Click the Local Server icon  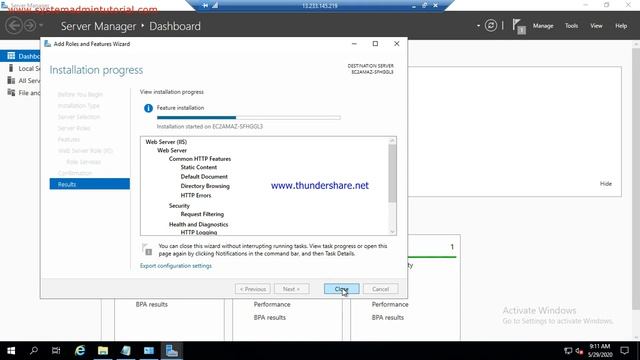click(x=11, y=68)
